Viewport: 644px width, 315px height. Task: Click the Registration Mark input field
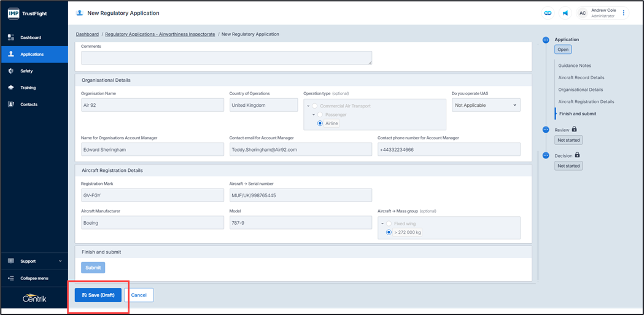click(152, 195)
